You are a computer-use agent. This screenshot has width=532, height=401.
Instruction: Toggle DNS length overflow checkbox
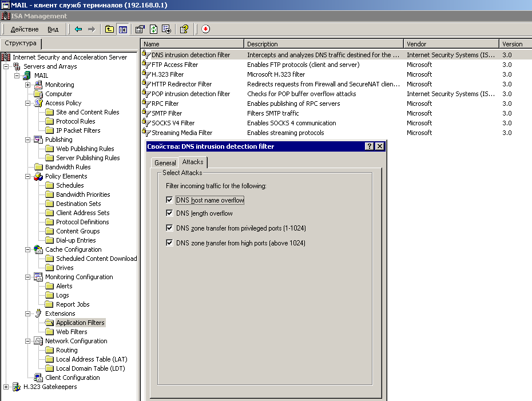tap(169, 213)
